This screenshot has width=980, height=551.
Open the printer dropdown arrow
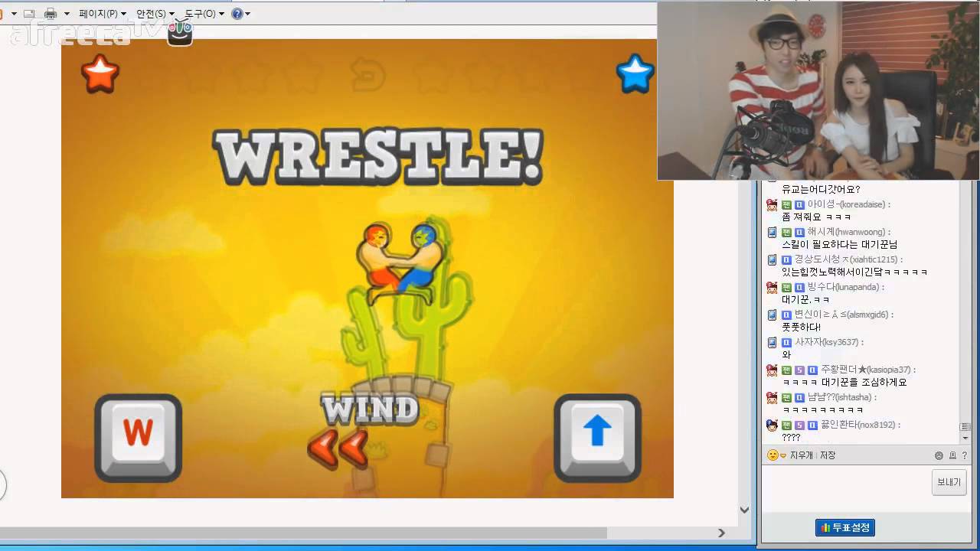tap(67, 14)
